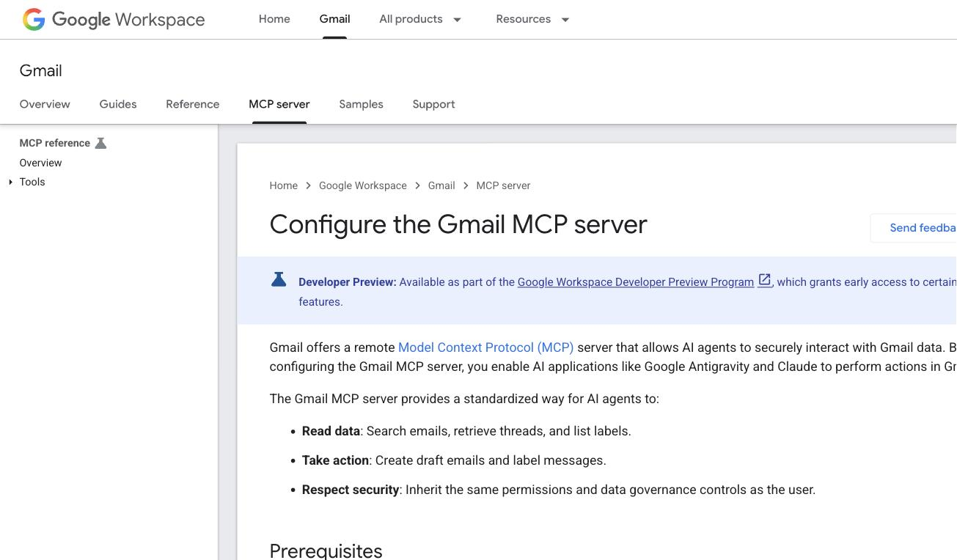Viewport: 957px width, 560px height.
Task: Open the Model Context Protocol (MCP) link
Action: point(485,347)
